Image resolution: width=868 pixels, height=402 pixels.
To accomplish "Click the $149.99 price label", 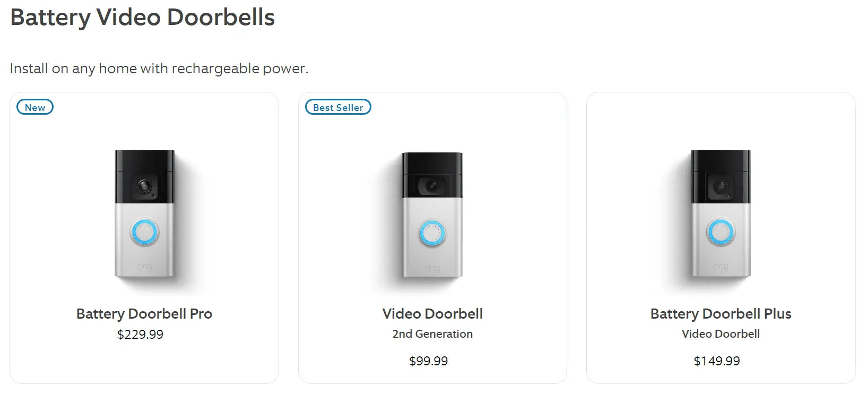I will tap(717, 361).
